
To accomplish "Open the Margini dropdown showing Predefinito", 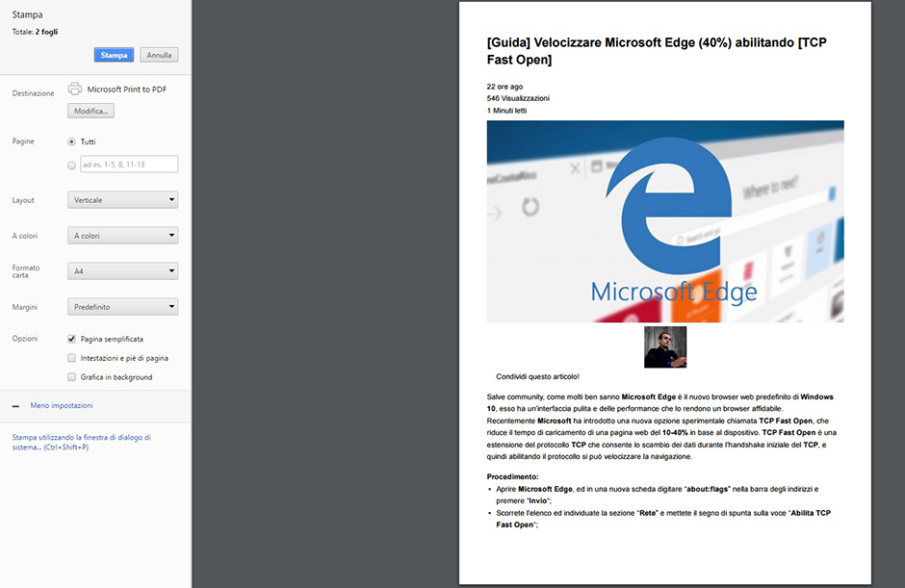I will pyautogui.click(x=122, y=307).
